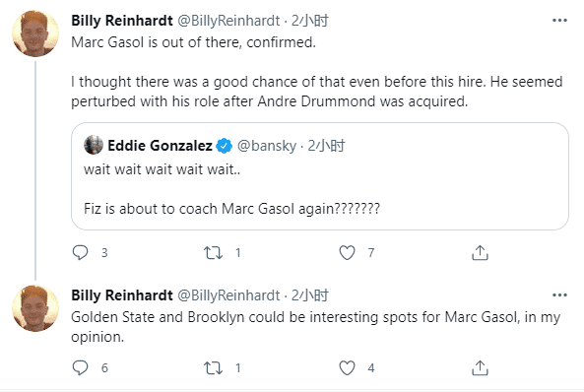Retweet the Golden State and Brooklyn tweet
The width and height of the screenshot is (584, 392).
(213, 368)
